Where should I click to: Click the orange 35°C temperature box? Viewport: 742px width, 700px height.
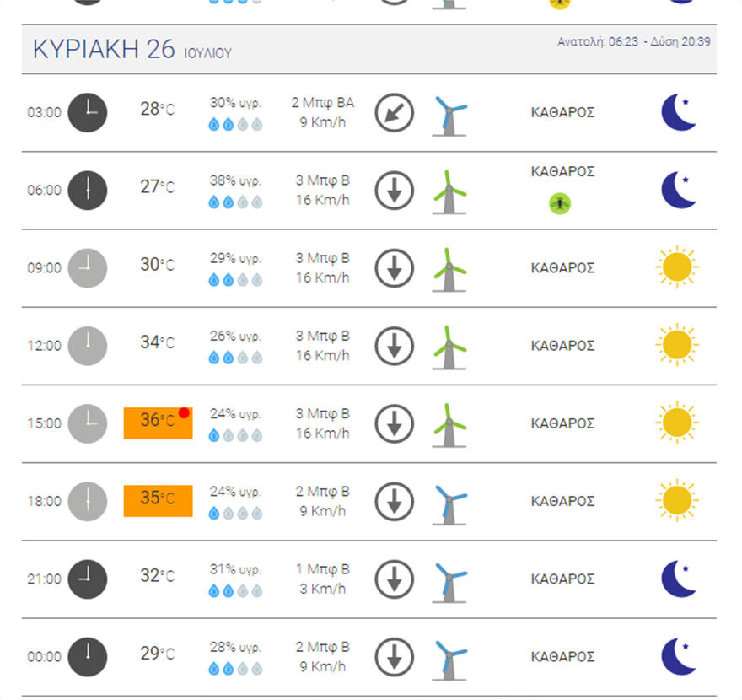158,500
